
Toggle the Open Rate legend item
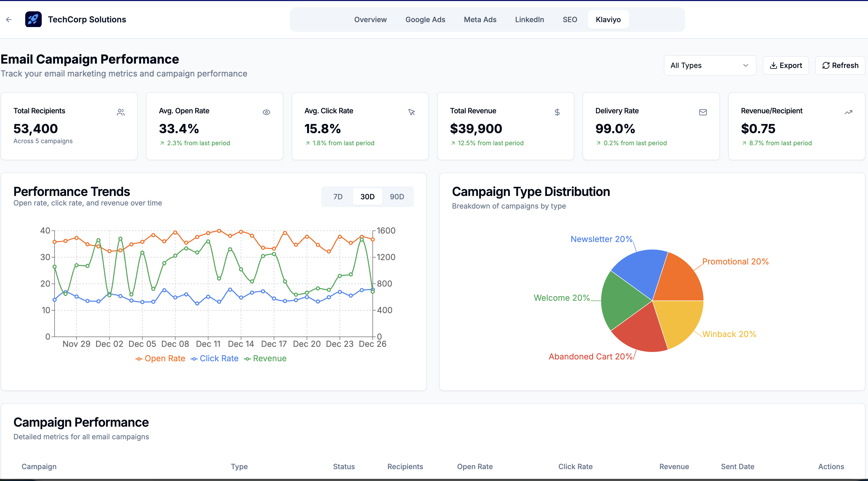click(x=160, y=358)
